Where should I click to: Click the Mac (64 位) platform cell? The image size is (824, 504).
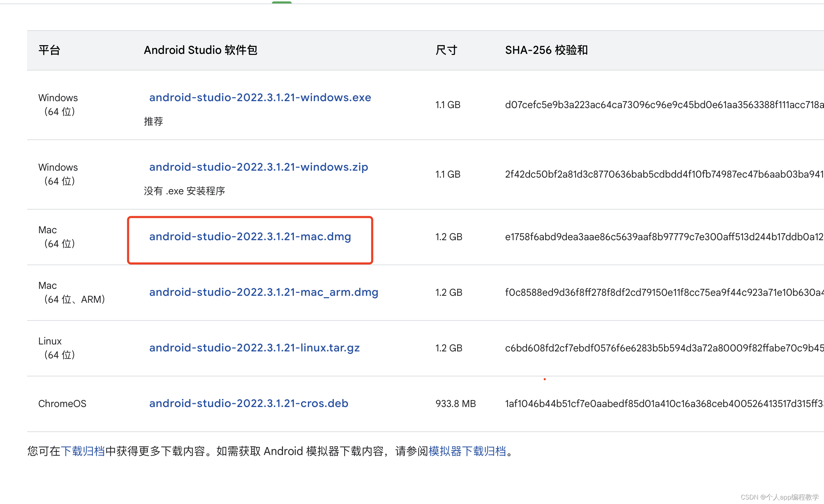tap(57, 237)
